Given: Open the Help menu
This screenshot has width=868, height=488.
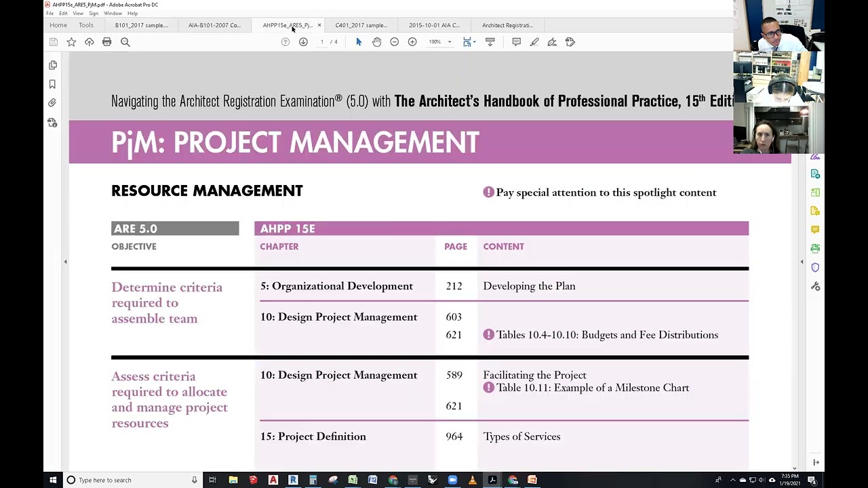Looking at the screenshot, I should 132,14.
